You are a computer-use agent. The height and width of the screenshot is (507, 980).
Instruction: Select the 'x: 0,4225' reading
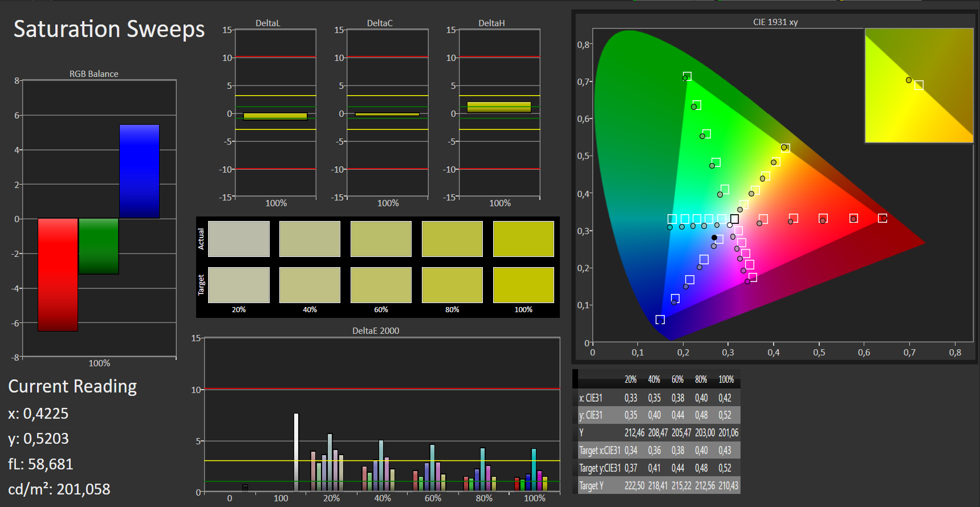(x=38, y=414)
